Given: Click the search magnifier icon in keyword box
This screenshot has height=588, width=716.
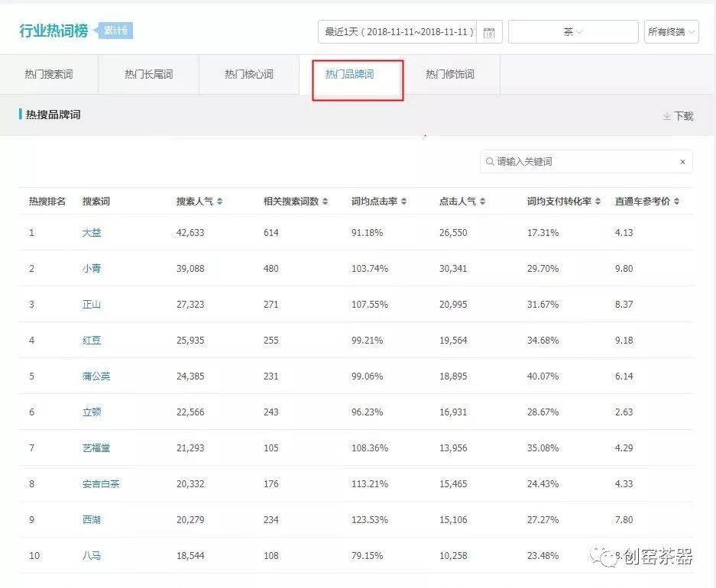Looking at the screenshot, I should tap(490, 161).
